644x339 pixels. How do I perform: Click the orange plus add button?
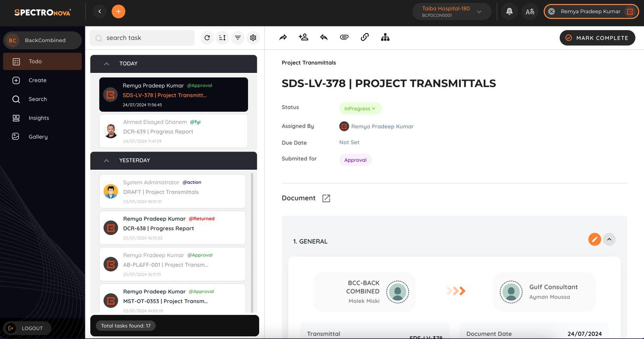[118, 11]
